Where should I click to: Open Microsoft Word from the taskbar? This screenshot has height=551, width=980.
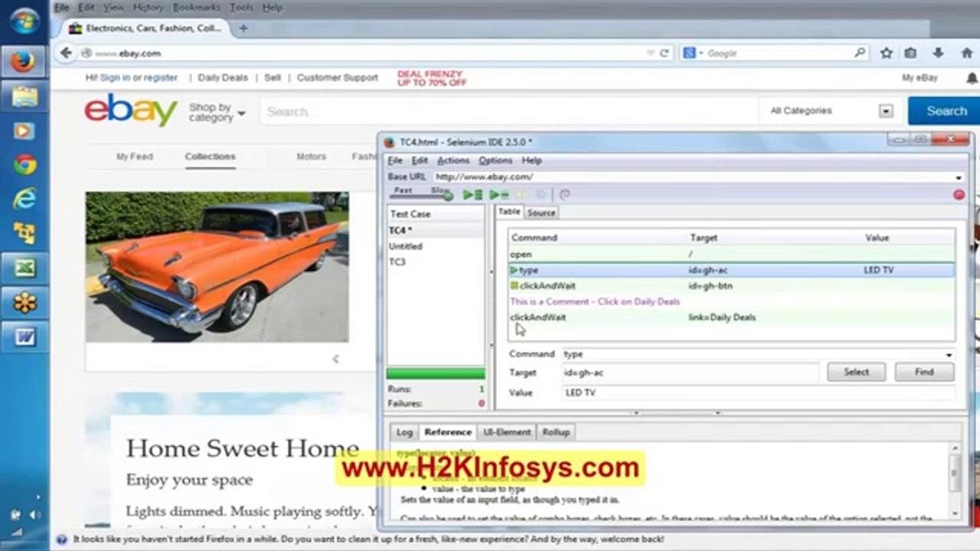[24, 337]
